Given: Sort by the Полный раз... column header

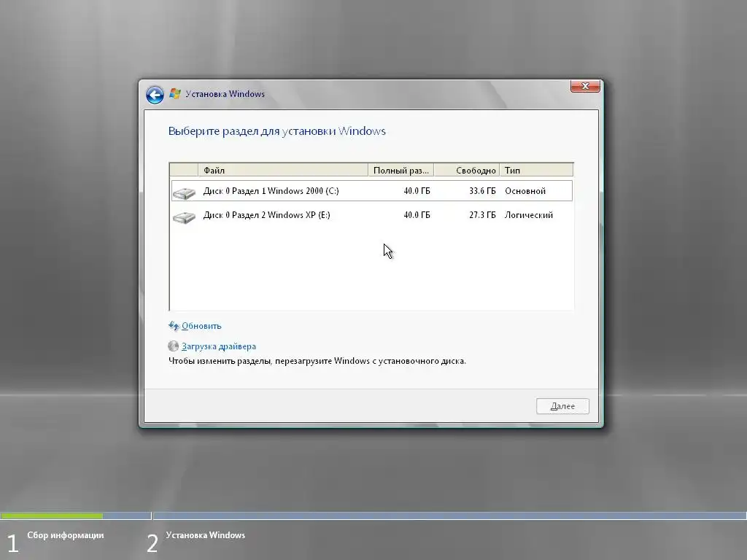Looking at the screenshot, I should [x=400, y=170].
